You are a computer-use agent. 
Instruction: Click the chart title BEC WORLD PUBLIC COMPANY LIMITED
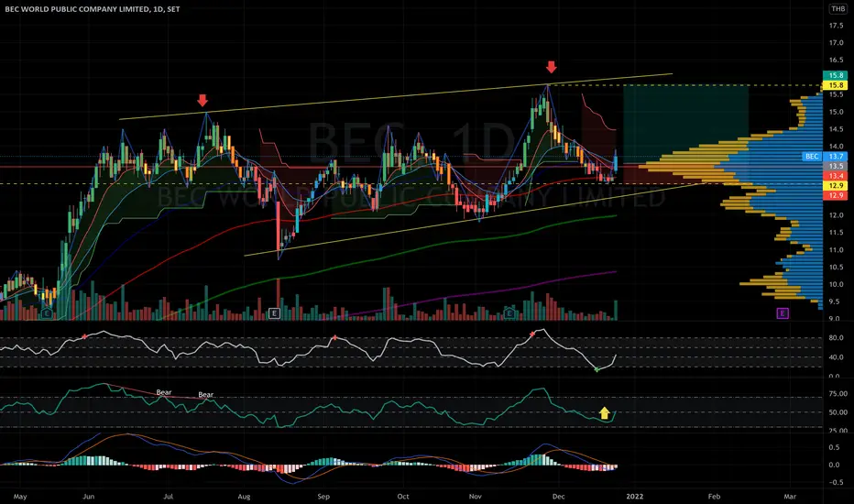tap(77, 9)
